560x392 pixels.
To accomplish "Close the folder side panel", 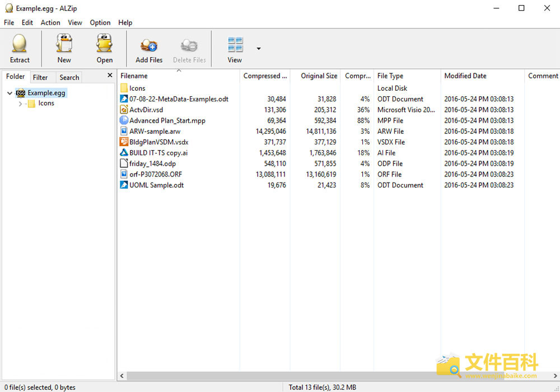I will point(110,75).
